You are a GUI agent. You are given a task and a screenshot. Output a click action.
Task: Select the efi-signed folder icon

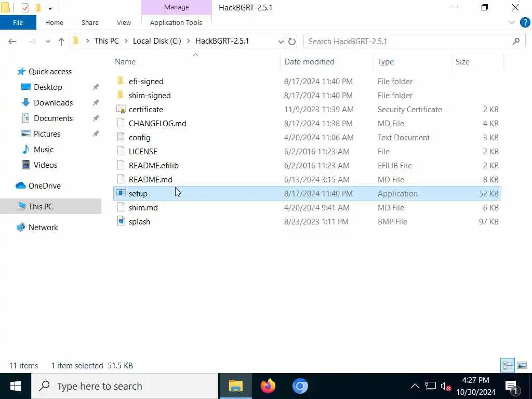click(x=121, y=81)
